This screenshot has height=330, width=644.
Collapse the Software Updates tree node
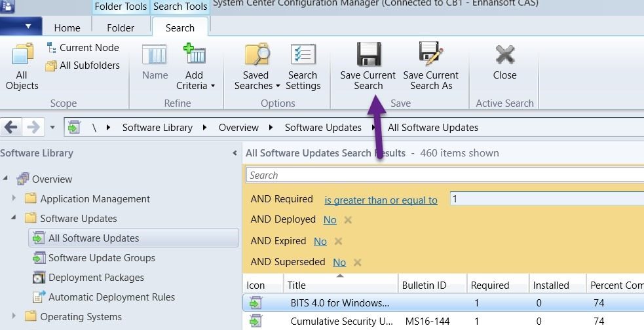pos(14,217)
